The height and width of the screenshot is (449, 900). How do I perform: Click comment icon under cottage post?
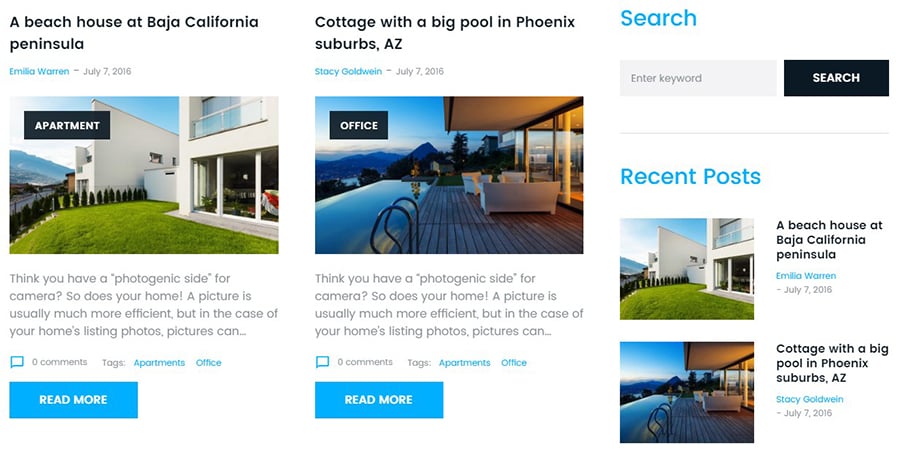[x=322, y=362]
